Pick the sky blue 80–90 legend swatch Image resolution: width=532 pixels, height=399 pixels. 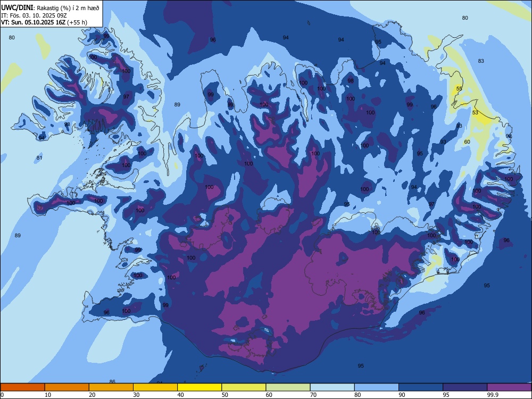[x=377, y=387]
